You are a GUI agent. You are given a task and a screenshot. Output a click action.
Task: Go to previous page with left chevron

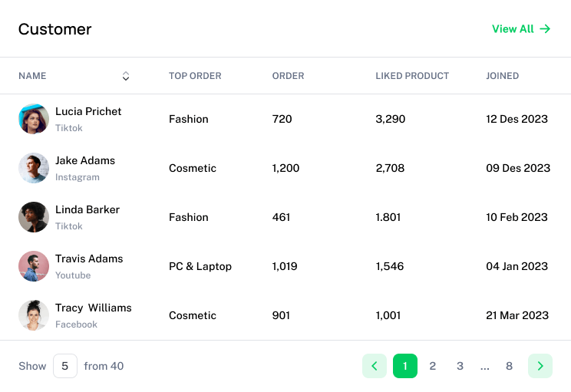click(x=375, y=366)
